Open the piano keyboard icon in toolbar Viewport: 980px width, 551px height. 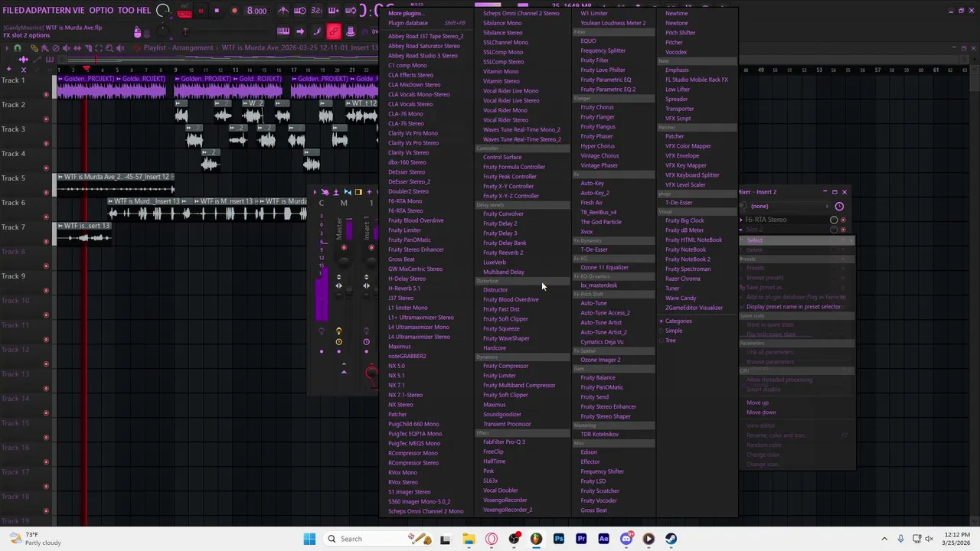[x=283, y=31]
